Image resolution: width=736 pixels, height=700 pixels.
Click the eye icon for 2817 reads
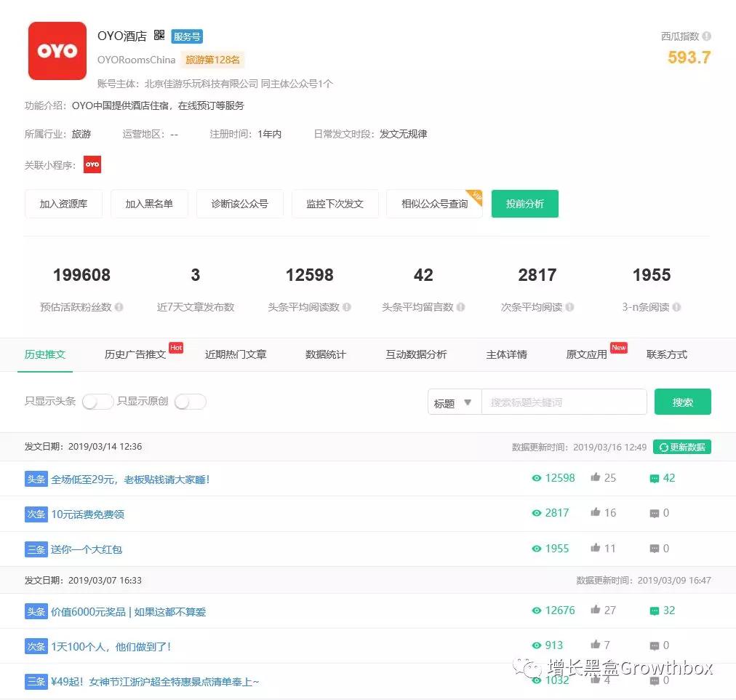click(537, 513)
